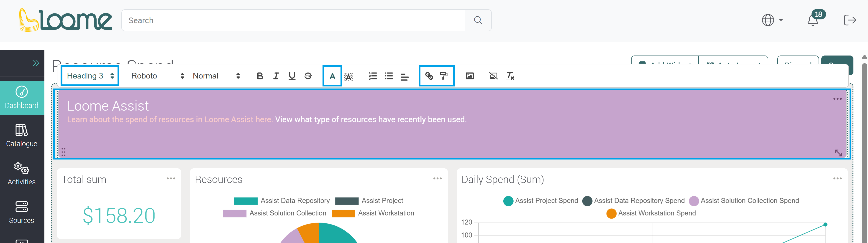Screen dimensions: 868x243
Task: Click the Resources widget title
Action: [x=219, y=179]
